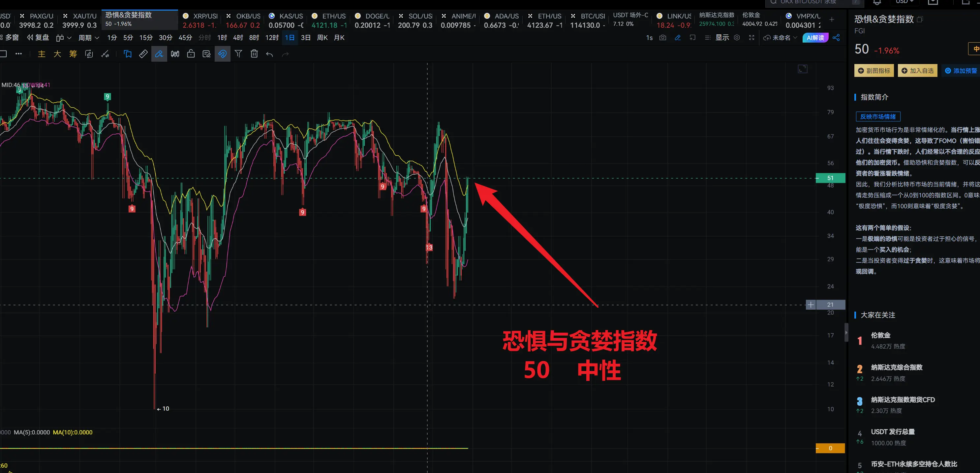Switch to the 纳斯达克指数 ticker tab

(x=717, y=19)
